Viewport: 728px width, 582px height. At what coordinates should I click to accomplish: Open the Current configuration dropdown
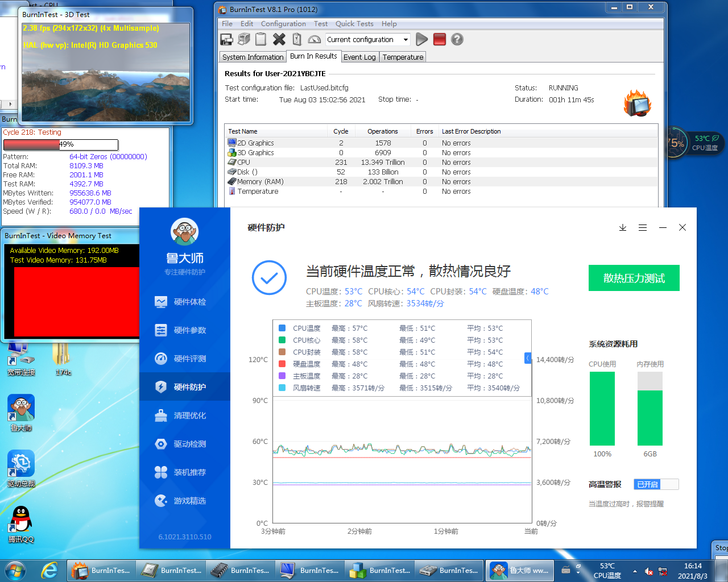coord(406,39)
